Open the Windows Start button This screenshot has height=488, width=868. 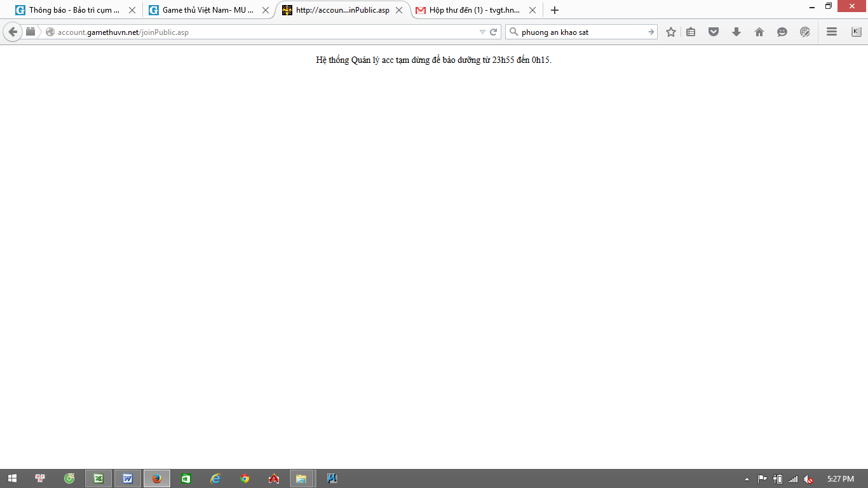pyautogui.click(x=12, y=478)
